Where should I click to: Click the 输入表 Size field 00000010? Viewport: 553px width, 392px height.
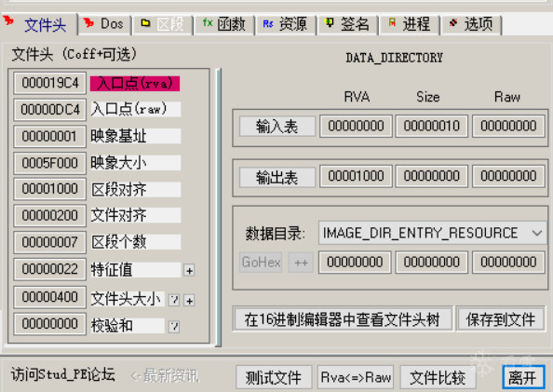(x=432, y=126)
